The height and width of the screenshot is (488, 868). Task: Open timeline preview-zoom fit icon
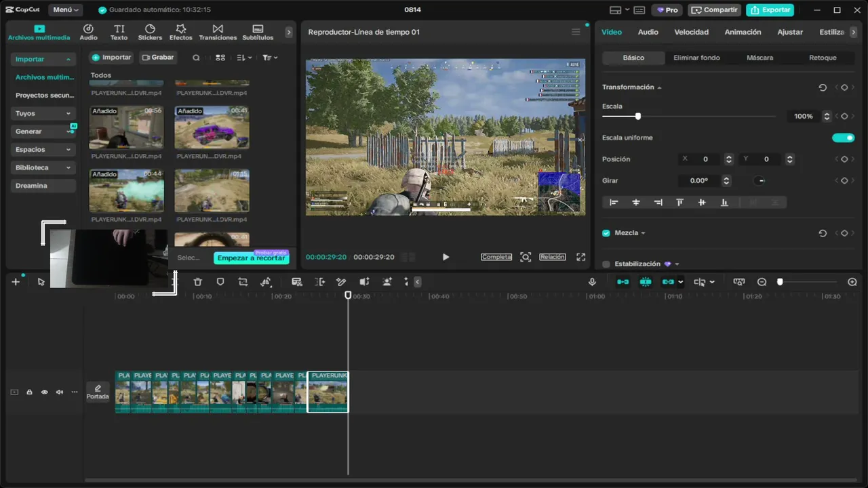(739, 282)
